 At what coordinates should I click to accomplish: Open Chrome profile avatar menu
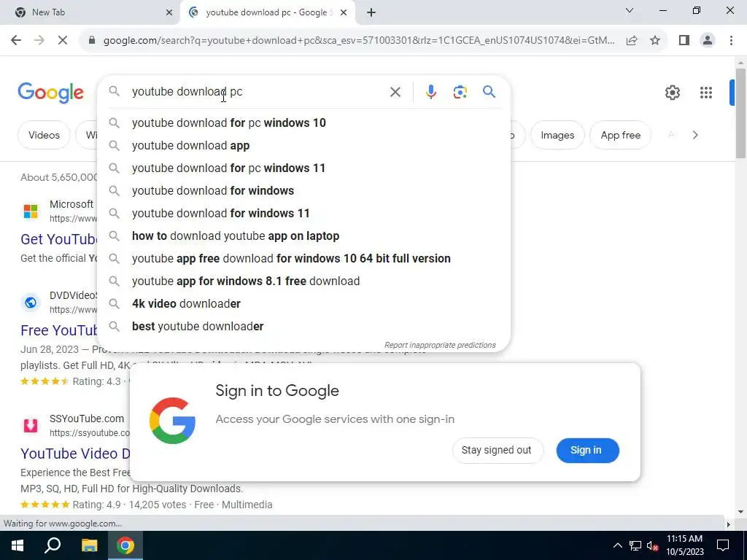[x=708, y=41]
